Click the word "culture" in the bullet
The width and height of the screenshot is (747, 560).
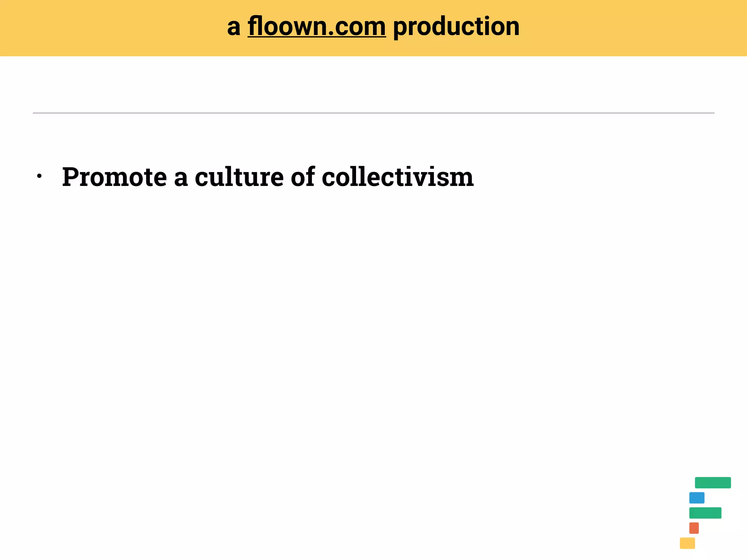tap(239, 177)
